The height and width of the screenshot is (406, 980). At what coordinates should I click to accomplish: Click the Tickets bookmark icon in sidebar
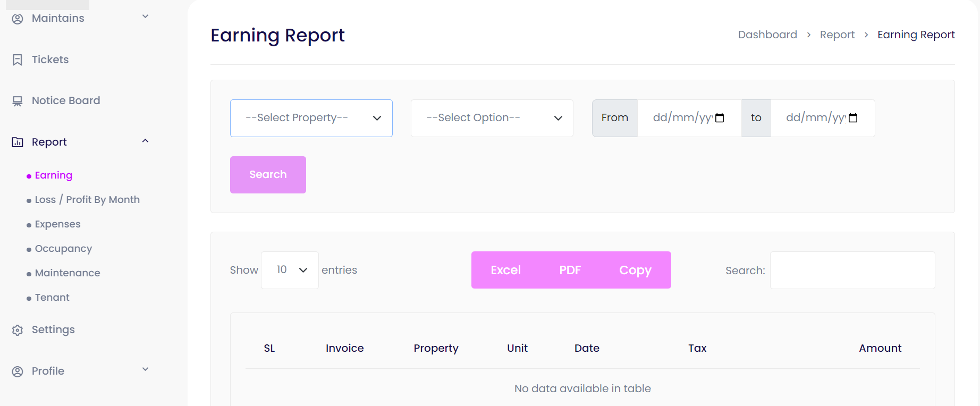pyautogui.click(x=18, y=60)
